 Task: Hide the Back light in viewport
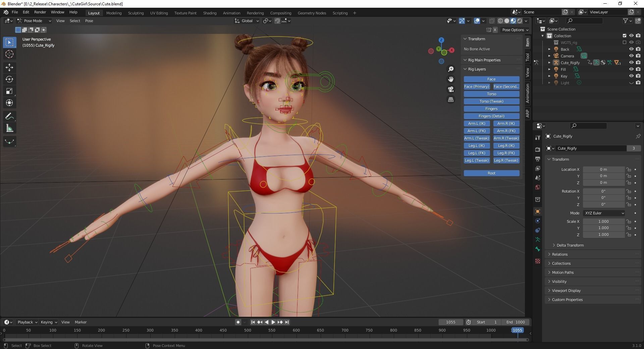tap(631, 49)
